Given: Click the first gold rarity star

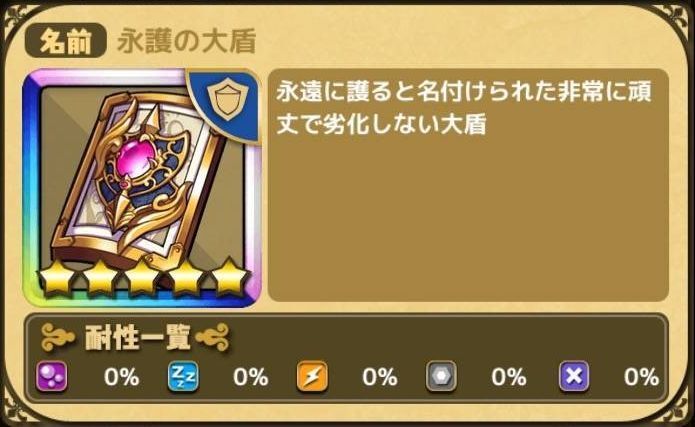Looking at the screenshot, I should pos(56,278).
